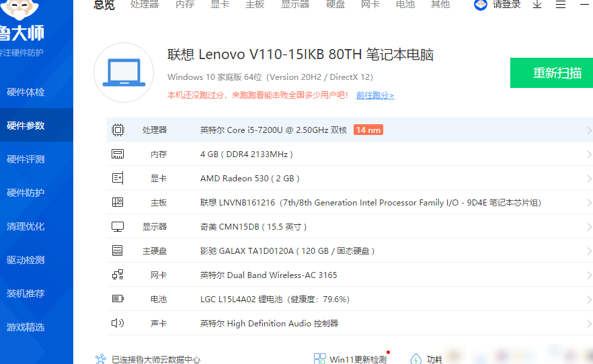Viewport: 593px width, 364px height.
Task: Select the Core i5-7200U processor text
Action: point(274,130)
